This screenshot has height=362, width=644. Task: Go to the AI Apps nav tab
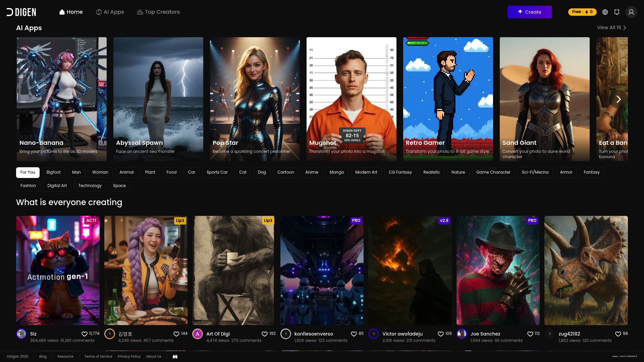[110, 12]
